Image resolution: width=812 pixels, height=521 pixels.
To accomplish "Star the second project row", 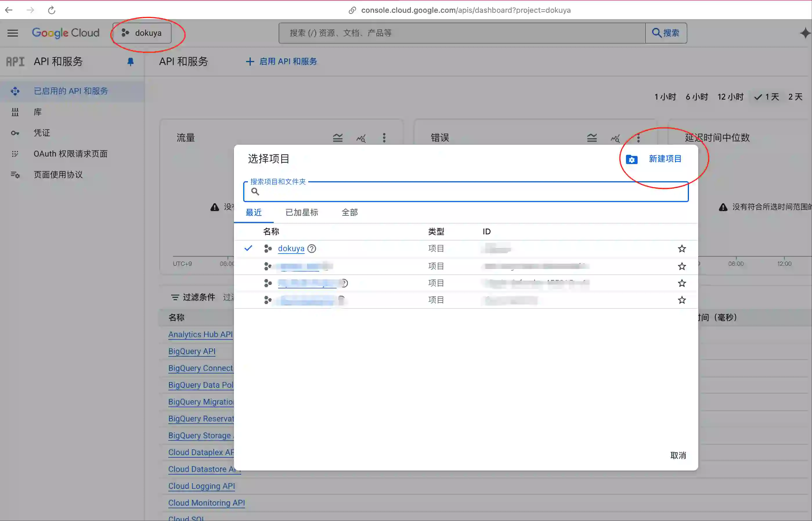I will click(x=682, y=266).
